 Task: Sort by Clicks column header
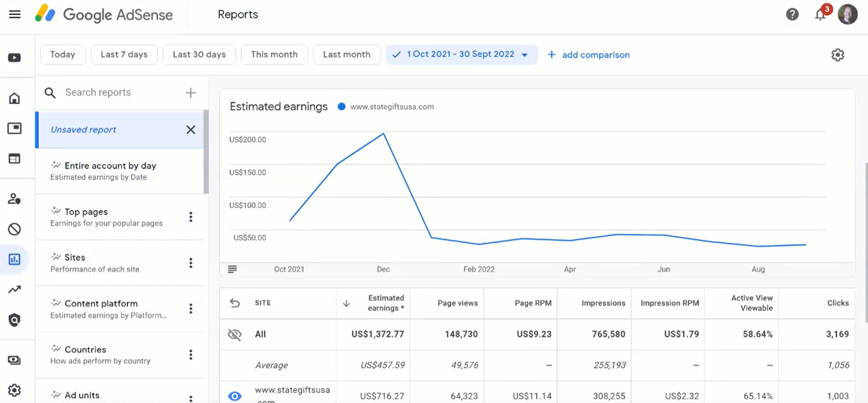tap(838, 303)
